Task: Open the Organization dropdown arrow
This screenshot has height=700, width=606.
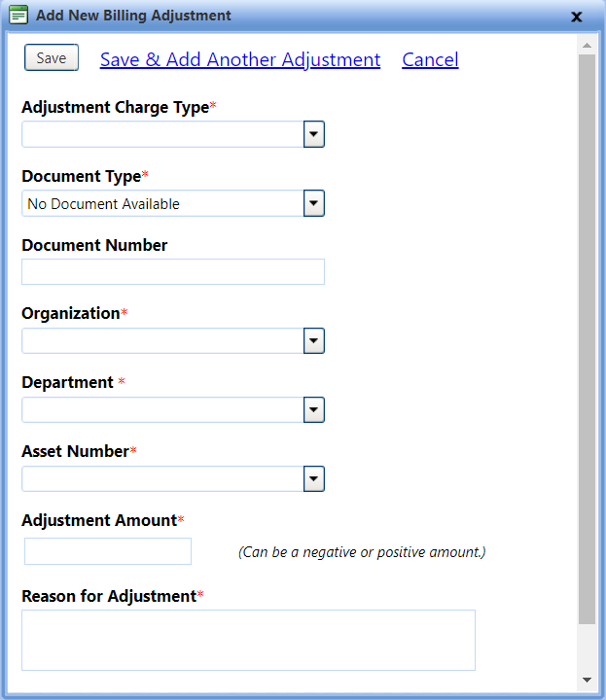Action: [314, 340]
